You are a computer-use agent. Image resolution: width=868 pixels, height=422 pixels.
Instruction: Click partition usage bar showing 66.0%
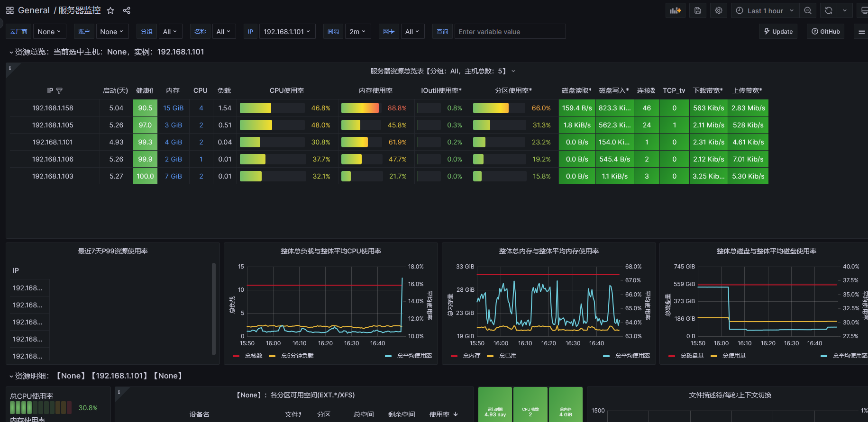pyautogui.click(x=499, y=108)
